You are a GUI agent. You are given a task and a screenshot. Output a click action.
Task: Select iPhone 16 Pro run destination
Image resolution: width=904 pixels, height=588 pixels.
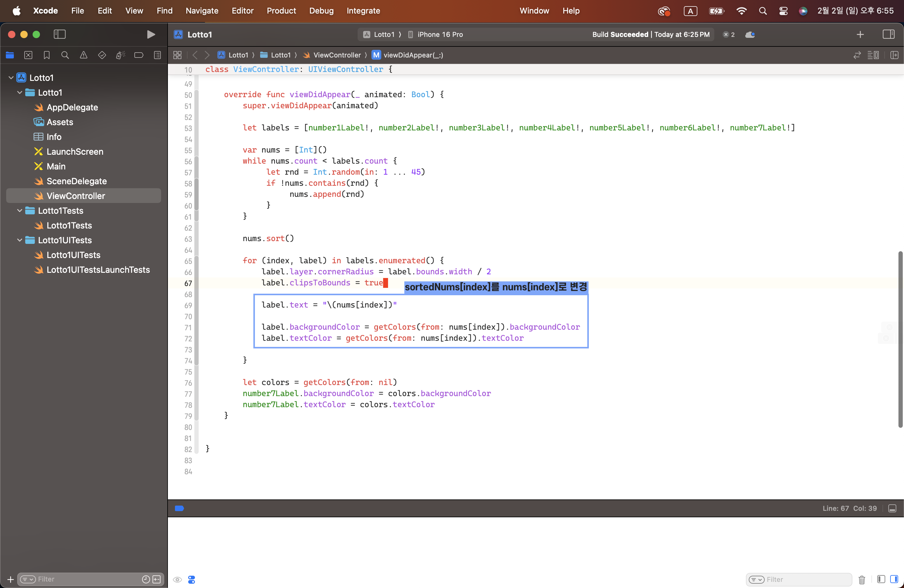[x=440, y=34]
